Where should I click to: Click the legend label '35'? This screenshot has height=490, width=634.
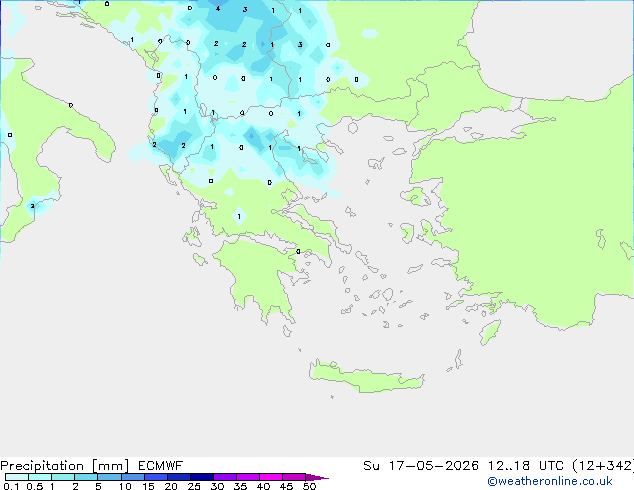pos(240,486)
